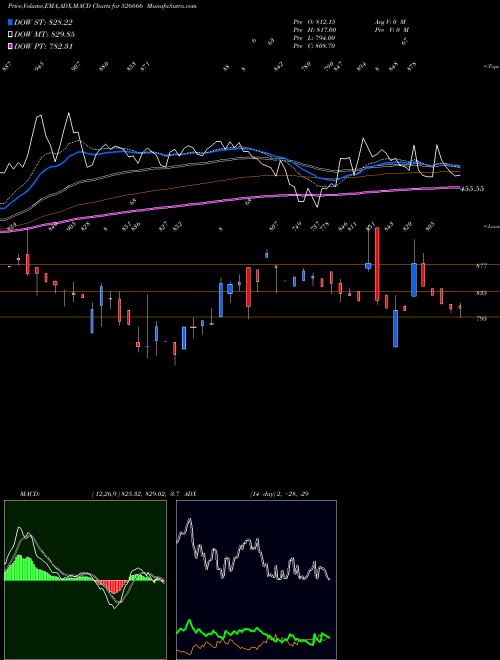The height and width of the screenshot is (660, 500).
Task: Click the <Lows marker label
Action: point(492,226)
